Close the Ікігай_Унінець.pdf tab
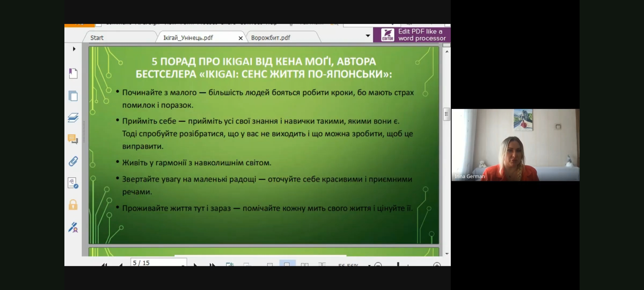The width and height of the screenshot is (644, 290). tap(240, 38)
